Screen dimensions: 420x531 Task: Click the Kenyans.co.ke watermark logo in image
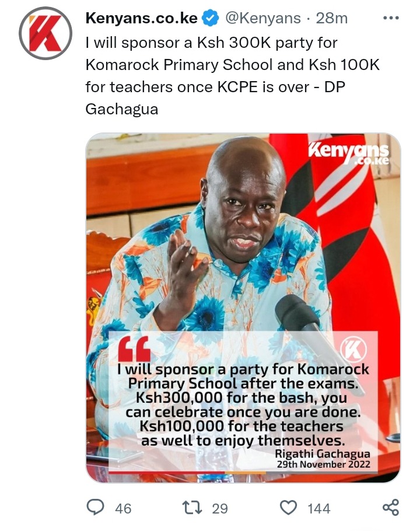[x=349, y=153]
